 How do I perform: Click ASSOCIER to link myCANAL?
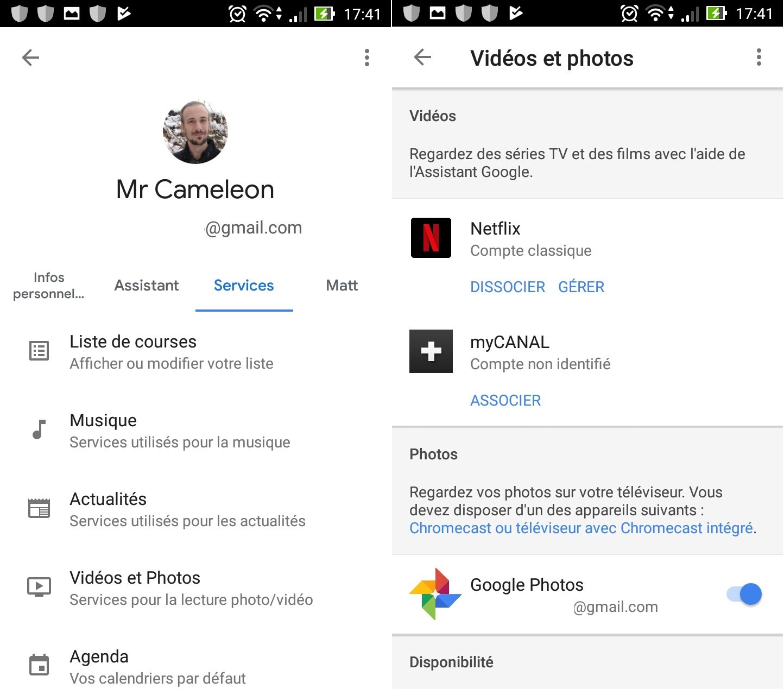tap(505, 400)
